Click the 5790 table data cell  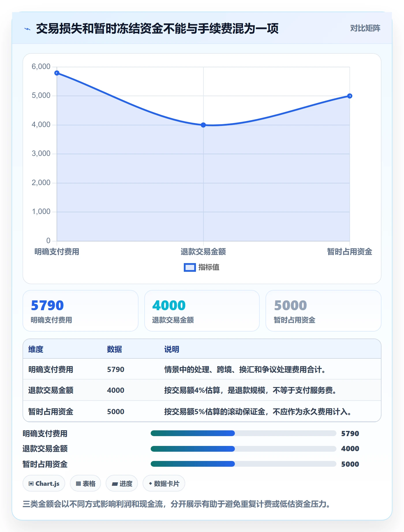(x=116, y=369)
